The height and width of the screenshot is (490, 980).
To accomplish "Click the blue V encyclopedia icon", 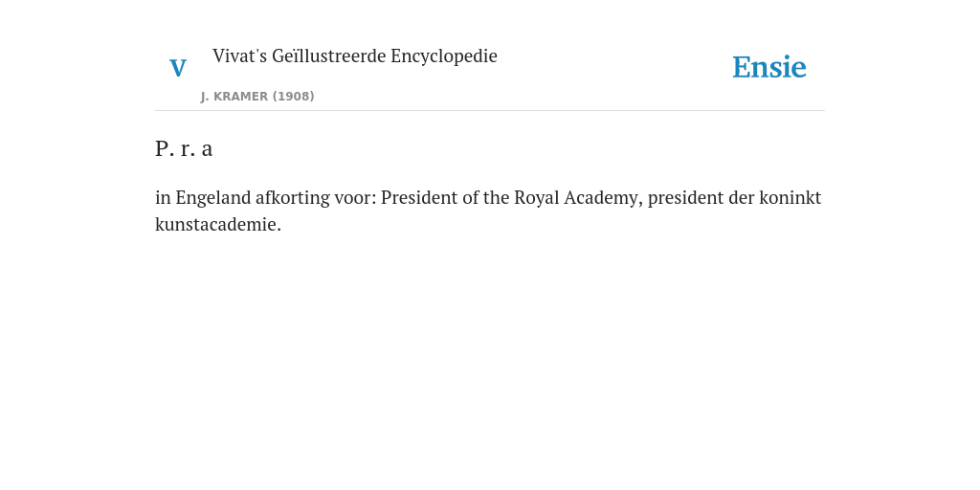I will tap(178, 68).
